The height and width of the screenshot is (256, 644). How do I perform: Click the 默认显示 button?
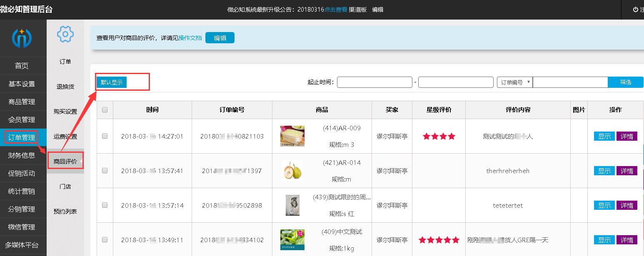(x=112, y=82)
